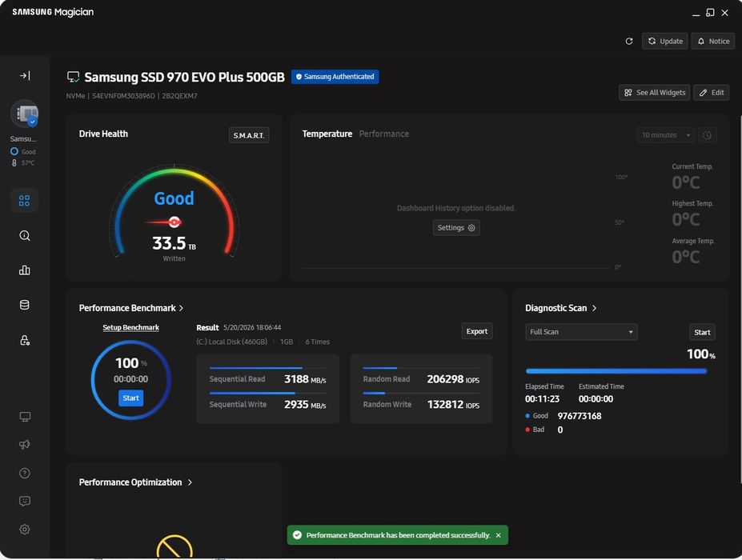Image resolution: width=742 pixels, height=560 pixels.
Task: Start the Performance Benchmark
Action: [130, 398]
